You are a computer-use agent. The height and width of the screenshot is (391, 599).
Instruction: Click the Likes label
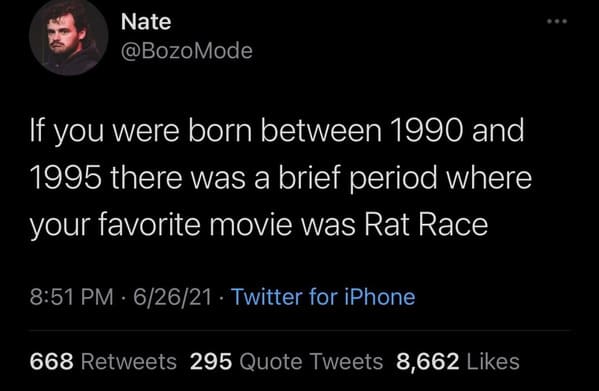tap(493, 361)
